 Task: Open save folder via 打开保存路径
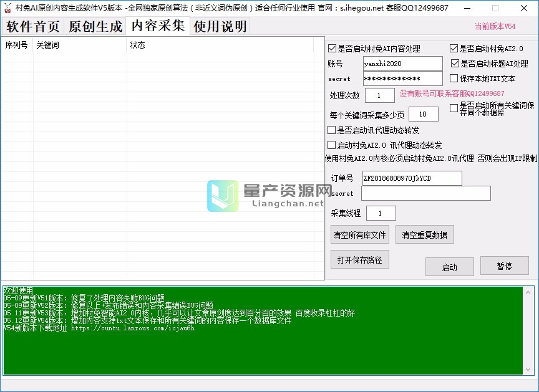pos(359,259)
